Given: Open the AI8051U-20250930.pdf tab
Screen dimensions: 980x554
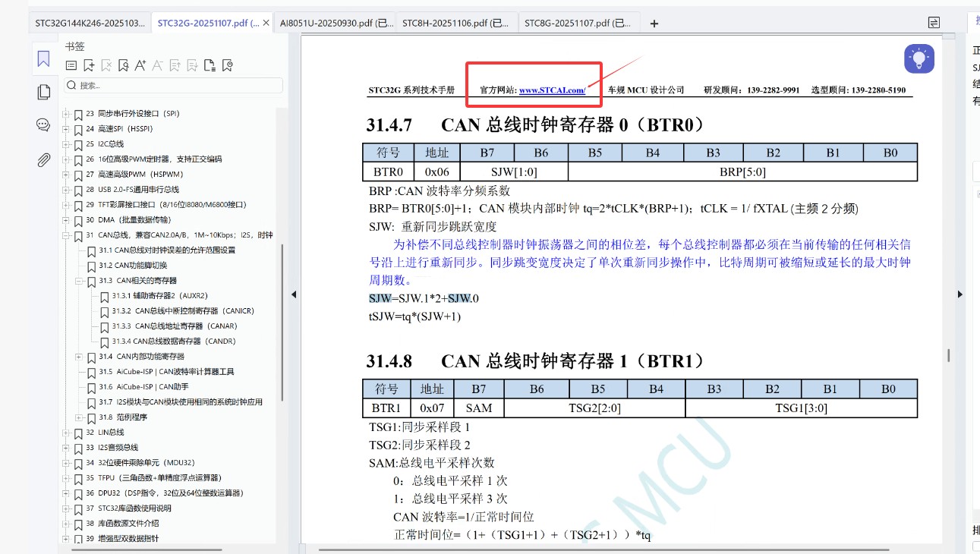Looking at the screenshot, I should click(334, 23).
